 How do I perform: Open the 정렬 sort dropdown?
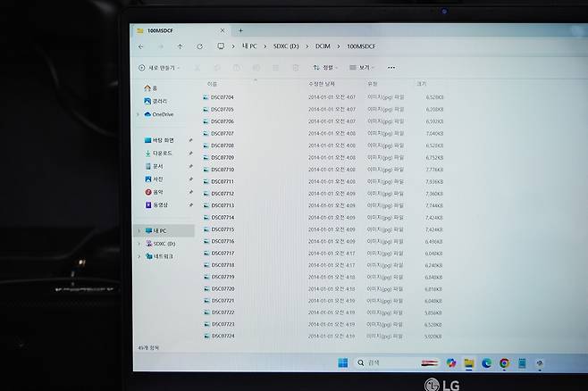tap(325, 68)
